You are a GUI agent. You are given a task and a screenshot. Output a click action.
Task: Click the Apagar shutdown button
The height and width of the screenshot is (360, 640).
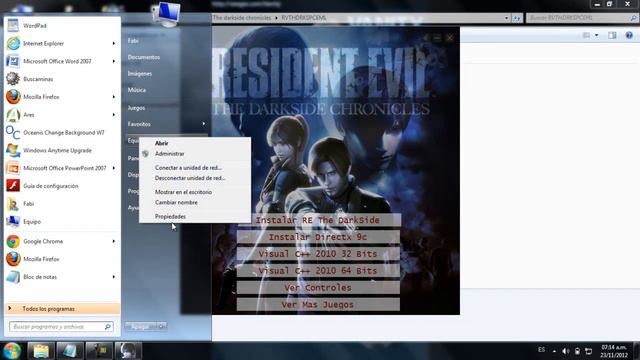tap(141, 326)
